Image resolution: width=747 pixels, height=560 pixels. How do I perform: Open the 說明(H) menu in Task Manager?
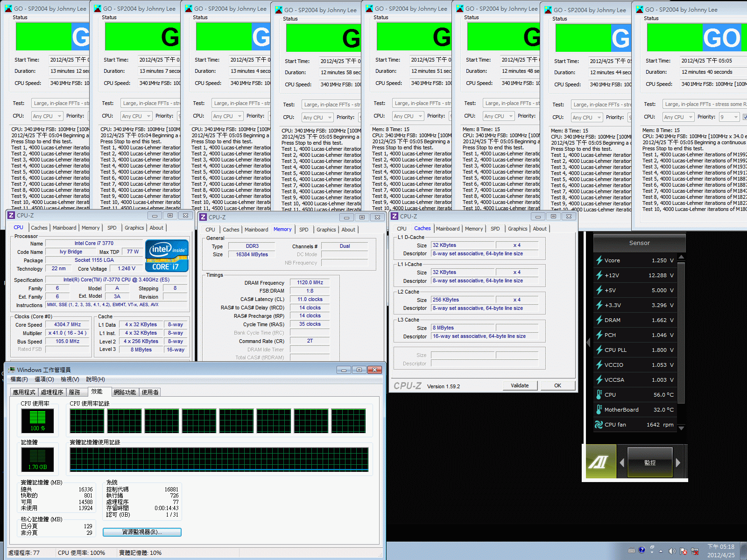(95, 379)
